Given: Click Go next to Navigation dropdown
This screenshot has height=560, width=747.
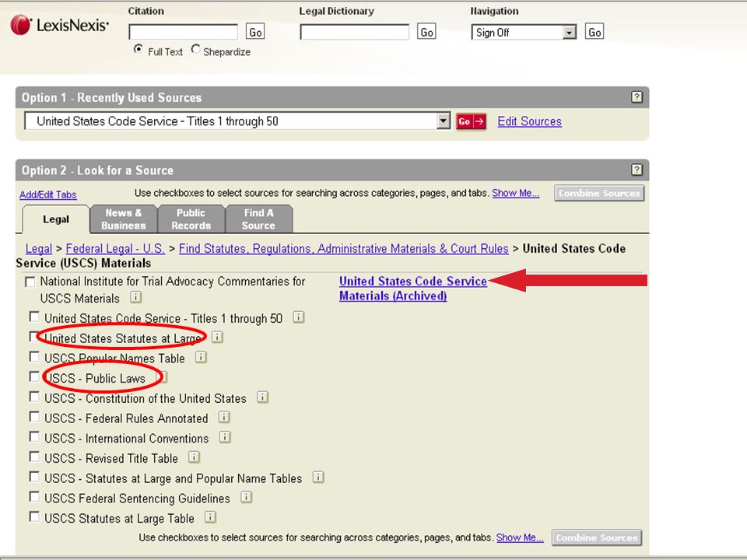Looking at the screenshot, I should coord(594,32).
